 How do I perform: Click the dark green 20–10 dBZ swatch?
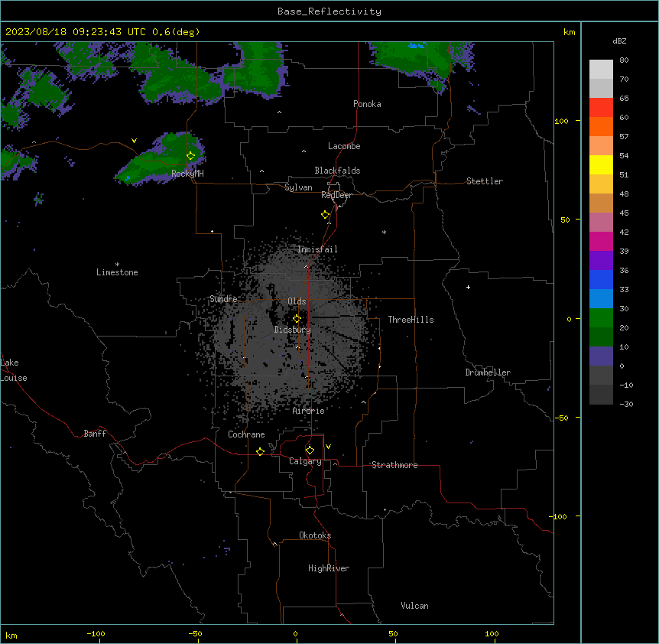601,337
